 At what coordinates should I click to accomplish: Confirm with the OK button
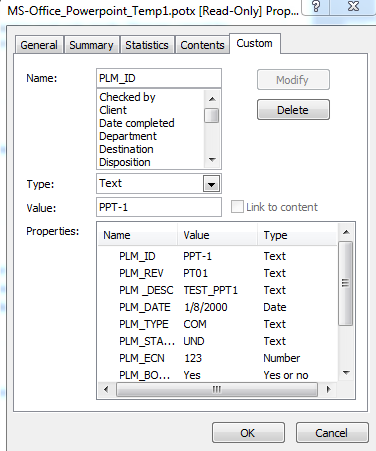(248, 433)
